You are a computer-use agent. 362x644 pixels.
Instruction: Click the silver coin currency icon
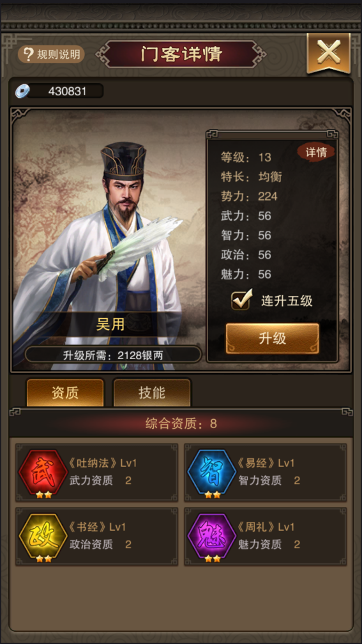[22, 91]
